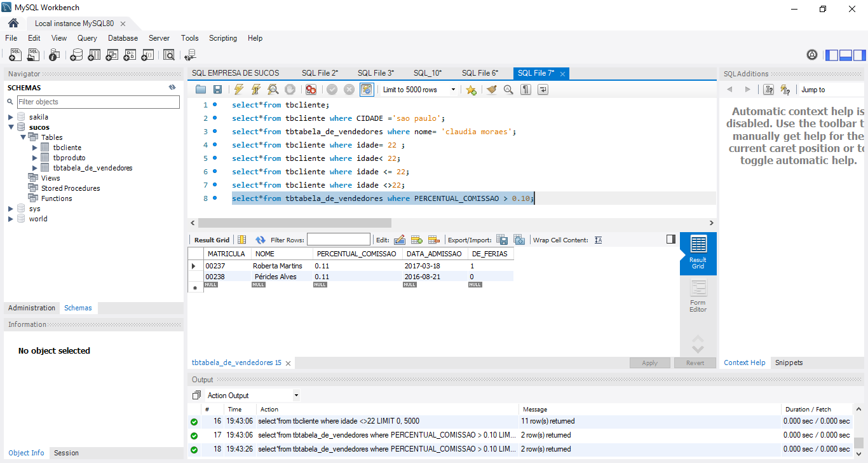Expand the tbcliente table node
Screen dimensions: 868x463
[x=35, y=148]
